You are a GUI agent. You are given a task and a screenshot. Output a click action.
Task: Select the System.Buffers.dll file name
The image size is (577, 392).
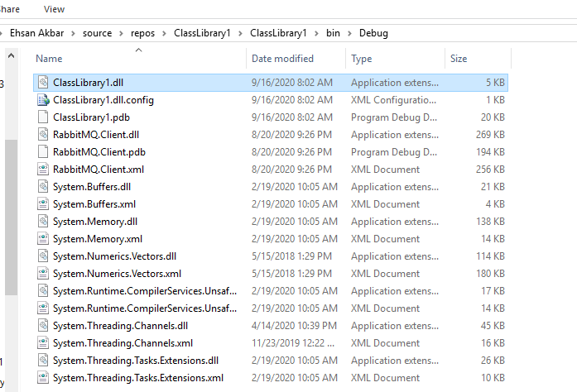92,186
